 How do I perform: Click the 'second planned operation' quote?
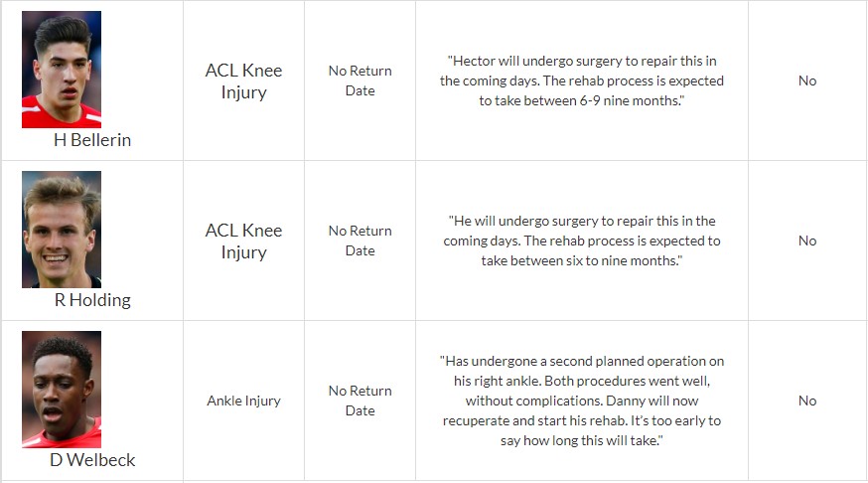[x=582, y=402]
